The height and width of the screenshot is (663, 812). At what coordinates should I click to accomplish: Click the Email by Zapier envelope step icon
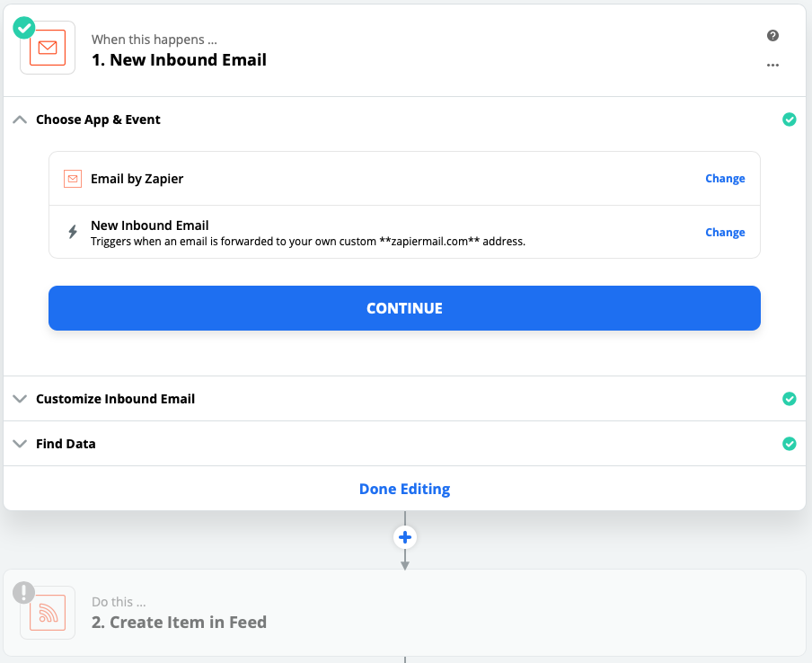pos(48,48)
